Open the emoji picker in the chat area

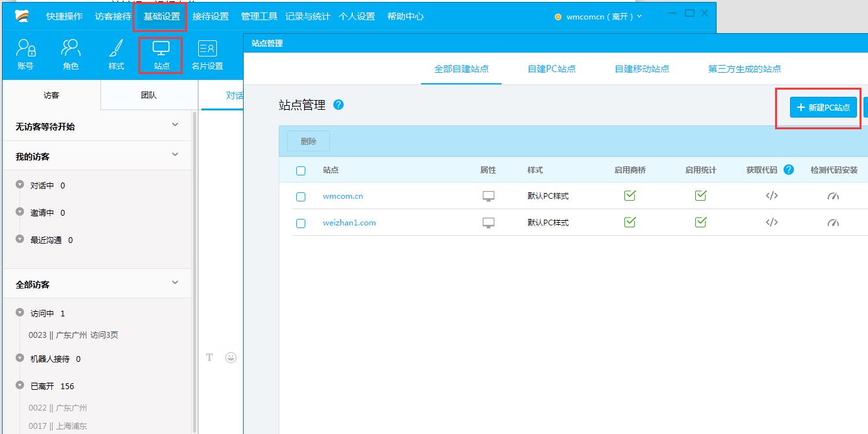(x=231, y=357)
